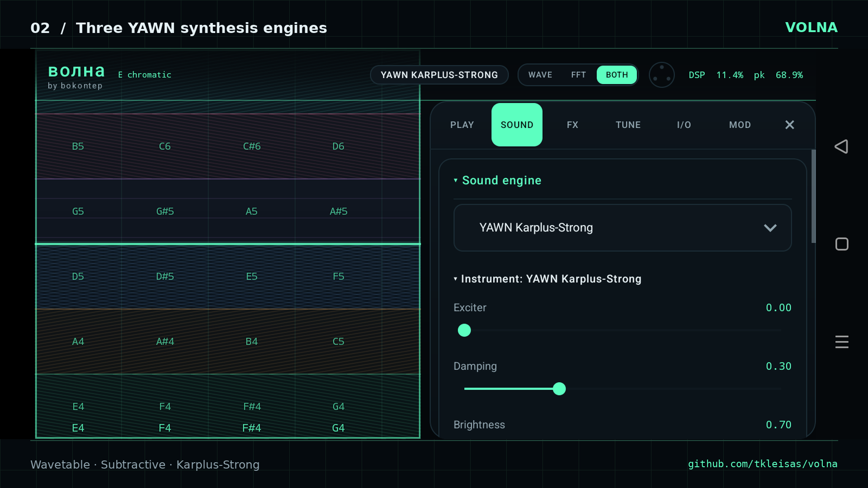Switch display mode to FFT
This screenshot has height=488, width=868.
pos(578,75)
